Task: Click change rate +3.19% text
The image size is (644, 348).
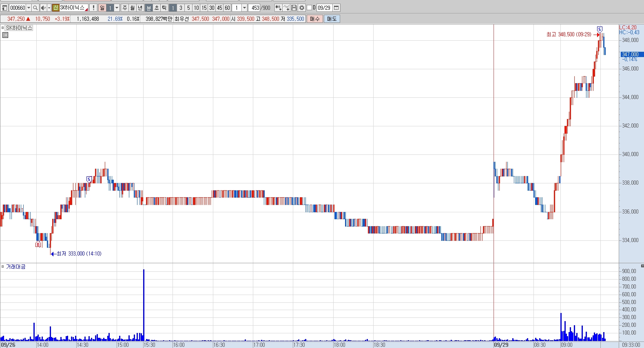Action: 62,19
